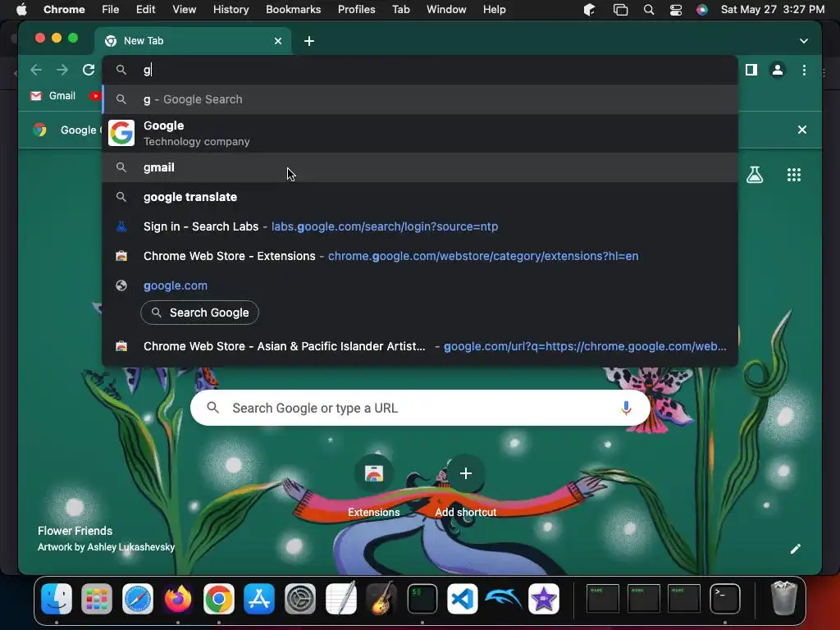840x630 pixels.
Task: Reload the page with the refresh icon
Action: [89, 70]
